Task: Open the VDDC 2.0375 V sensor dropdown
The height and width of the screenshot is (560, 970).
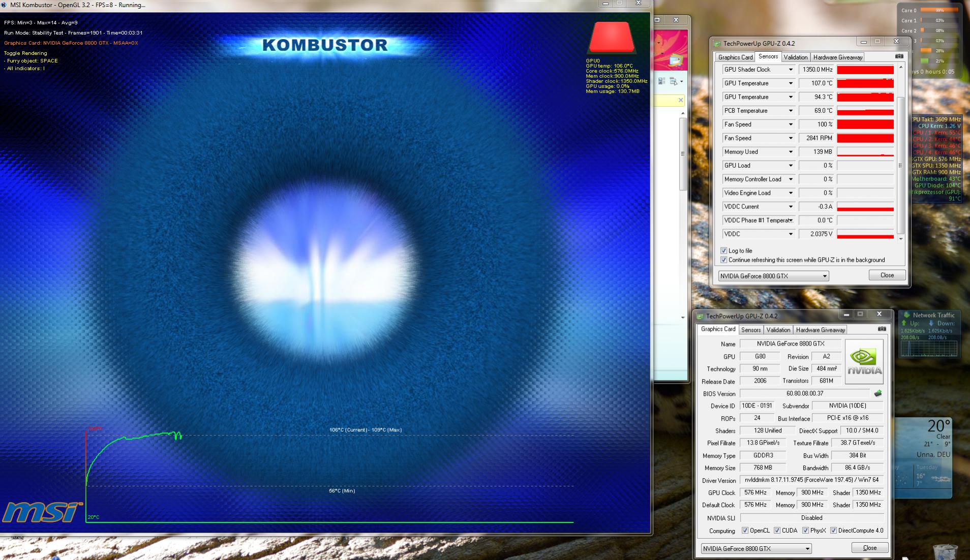Action: click(x=791, y=234)
